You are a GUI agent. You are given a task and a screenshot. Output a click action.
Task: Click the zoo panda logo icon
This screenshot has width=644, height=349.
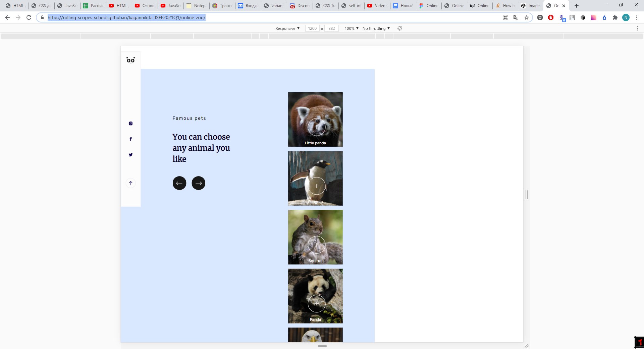coord(130,60)
